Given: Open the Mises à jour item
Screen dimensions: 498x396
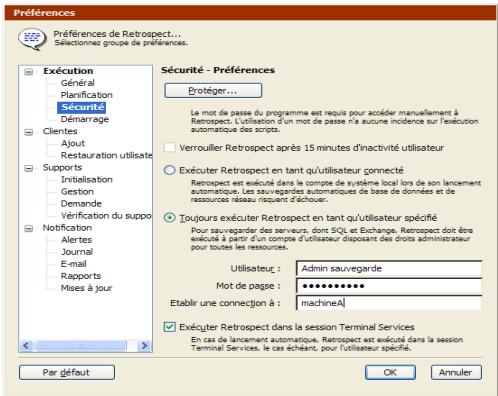Looking at the screenshot, I should pos(86,288).
